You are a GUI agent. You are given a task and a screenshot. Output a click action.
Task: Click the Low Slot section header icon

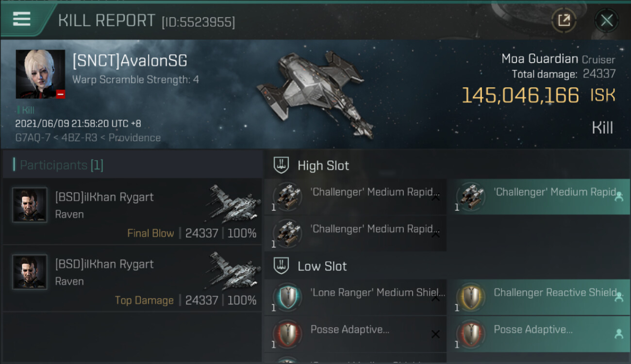click(282, 265)
